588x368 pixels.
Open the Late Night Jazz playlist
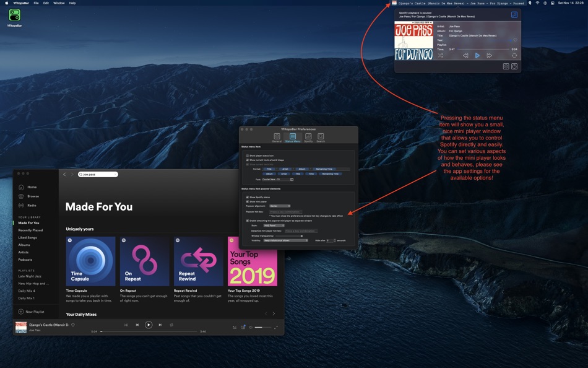[30, 276]
